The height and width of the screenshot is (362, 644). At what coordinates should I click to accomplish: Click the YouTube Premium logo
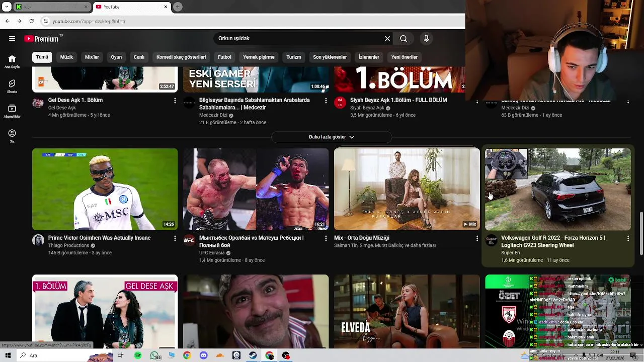coord(42,39)
